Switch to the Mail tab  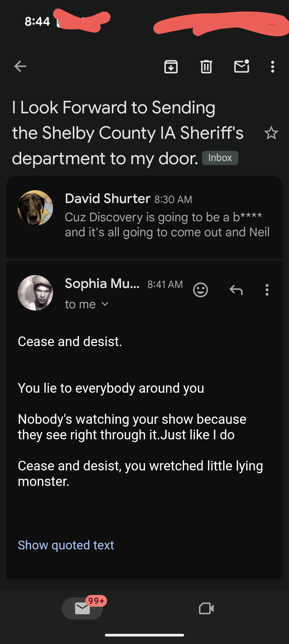82,608
